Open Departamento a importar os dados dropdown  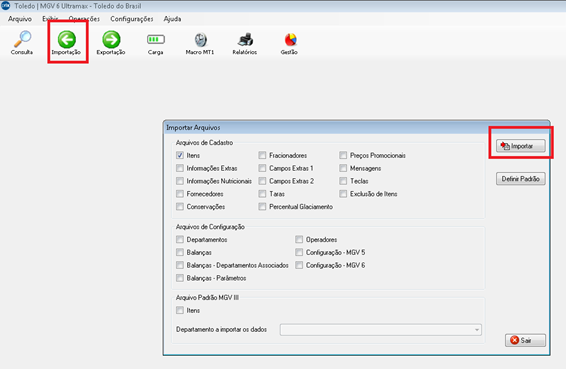pos(380,330)
